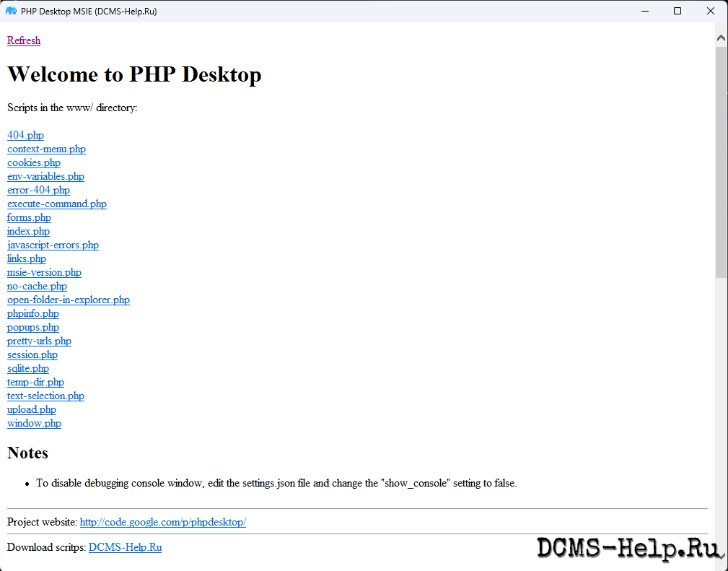
Task: Open forms.php script
Action: [29, 217]
